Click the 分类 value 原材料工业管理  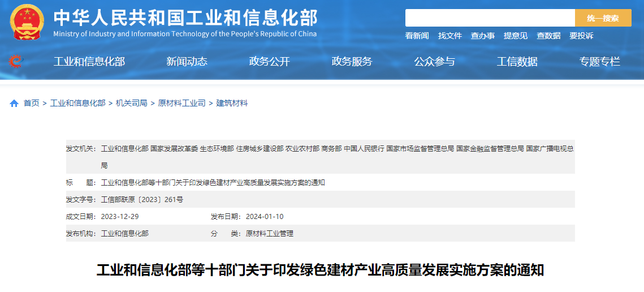click(x=270, y=234)
